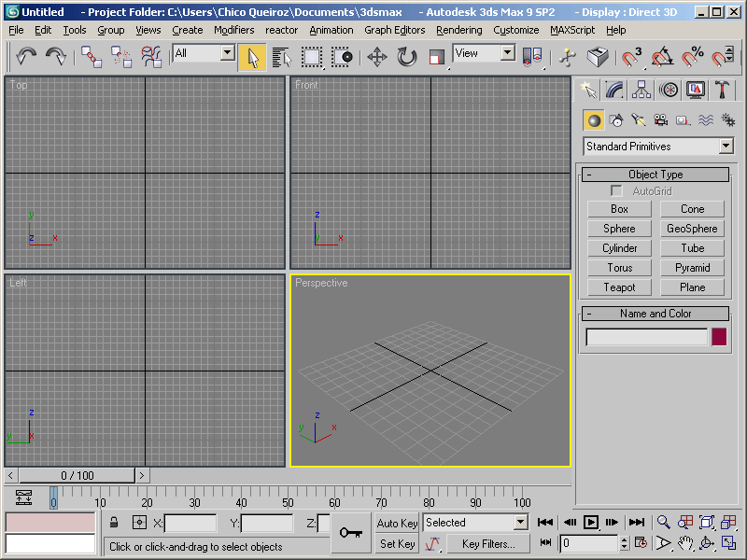Activate the Select and Link tool
747x560 pixels.
92,57
